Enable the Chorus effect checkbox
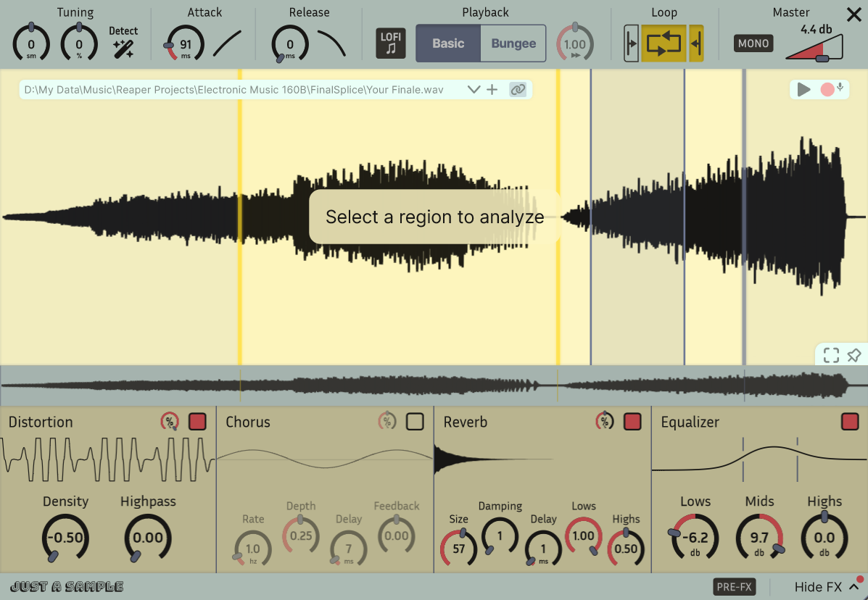Viewport: 868px width, 600px height. (415, 422)
